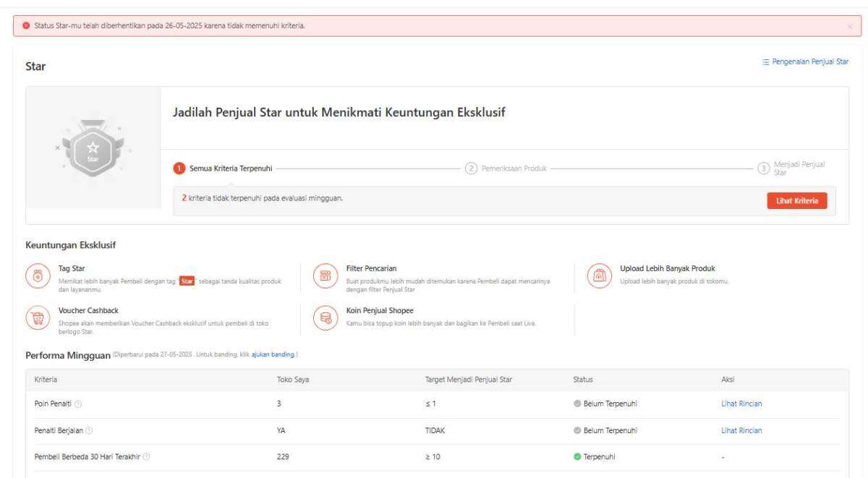868x478 pixels.
Task: Click the Tag Star benefit title
Action: tap(72, 269)
